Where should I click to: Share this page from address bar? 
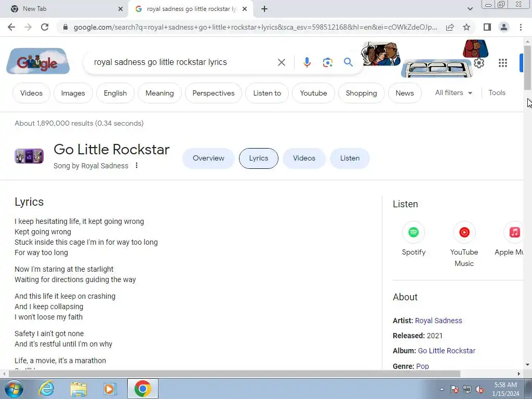pyautogui.click(x=450, y=27)
